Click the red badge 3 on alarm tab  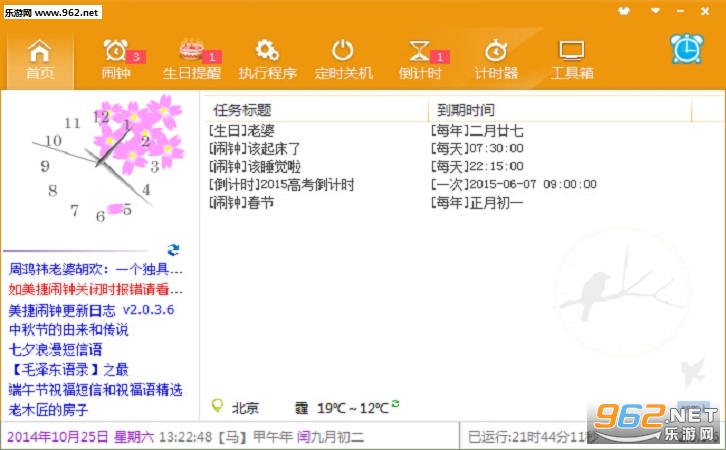point(136,57)
